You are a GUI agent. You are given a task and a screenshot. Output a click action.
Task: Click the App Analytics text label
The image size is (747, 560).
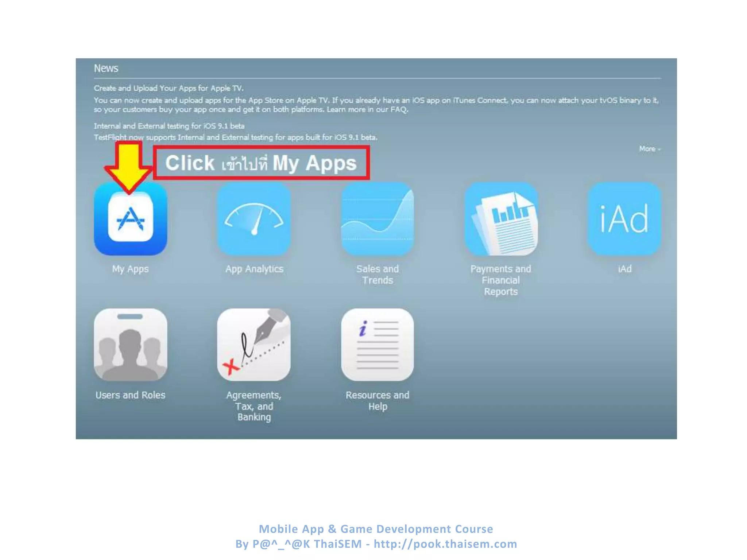[254, 269]
